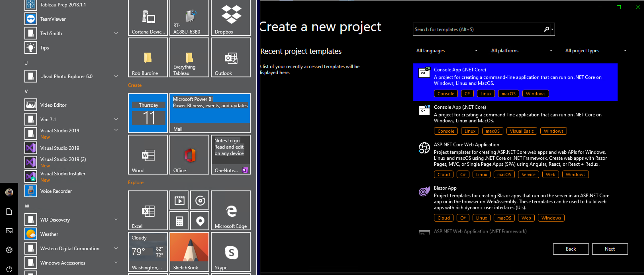Screen dimensions: 644x275
Task: Launch Visual Studio 2019 (2) entry
Action: click(63, 162)
